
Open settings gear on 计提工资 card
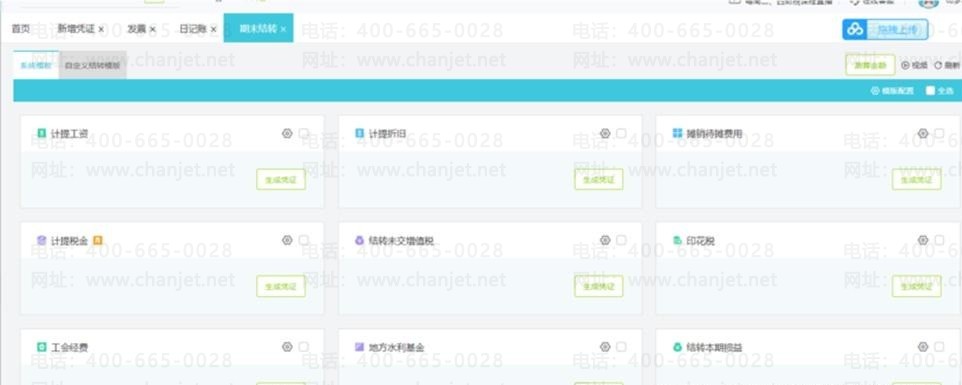pos(287,134)
